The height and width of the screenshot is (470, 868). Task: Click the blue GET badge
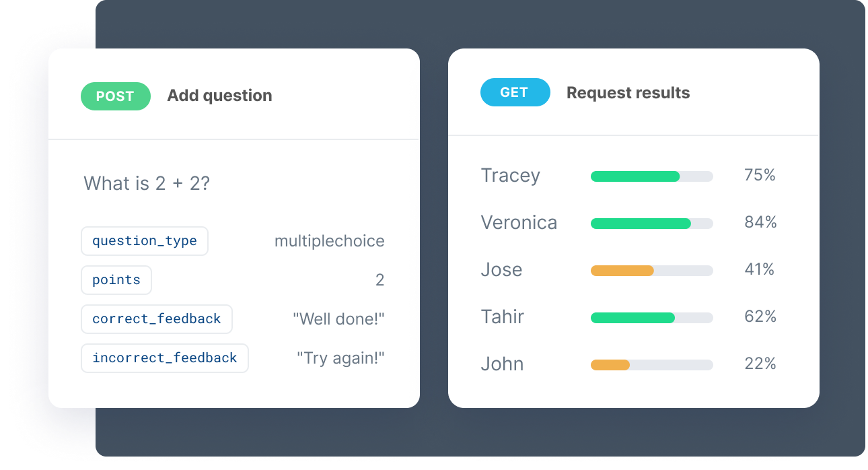[x=515, y=92]
